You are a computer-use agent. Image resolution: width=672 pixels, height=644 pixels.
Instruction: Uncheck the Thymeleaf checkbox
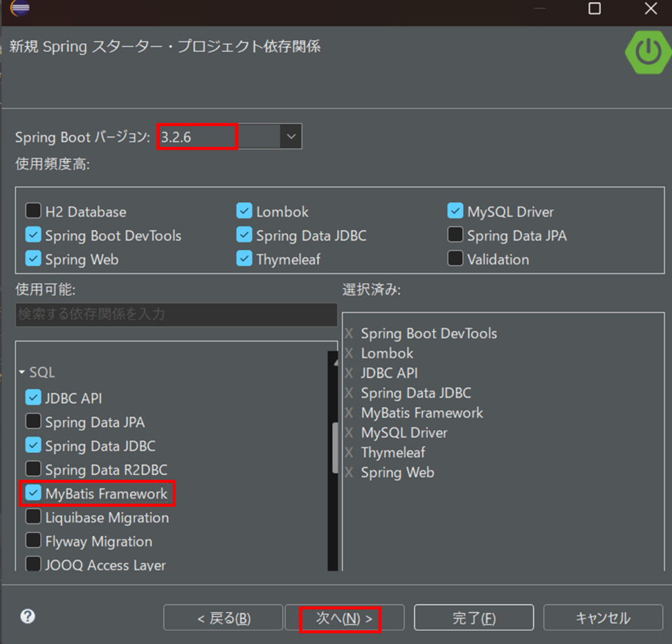click(244, 259)
